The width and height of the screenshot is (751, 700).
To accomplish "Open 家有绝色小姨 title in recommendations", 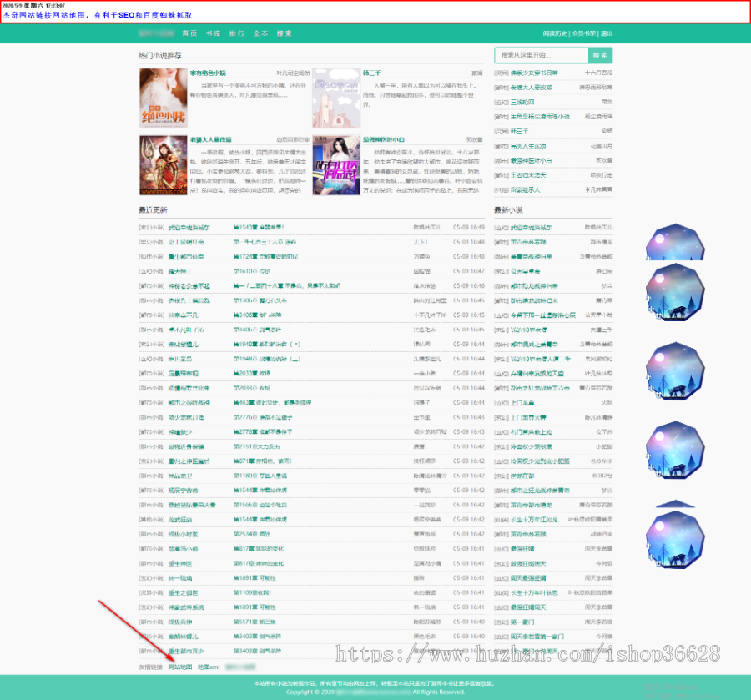I will tap(208, 73).
